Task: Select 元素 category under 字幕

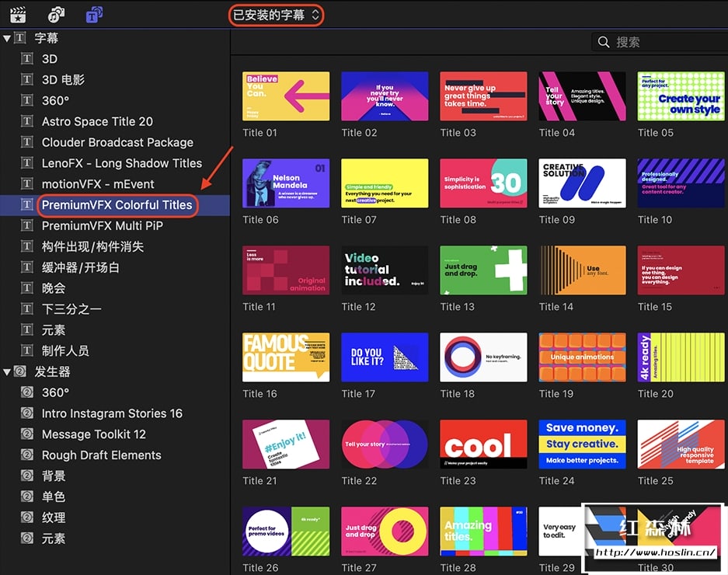Action: 115,330
